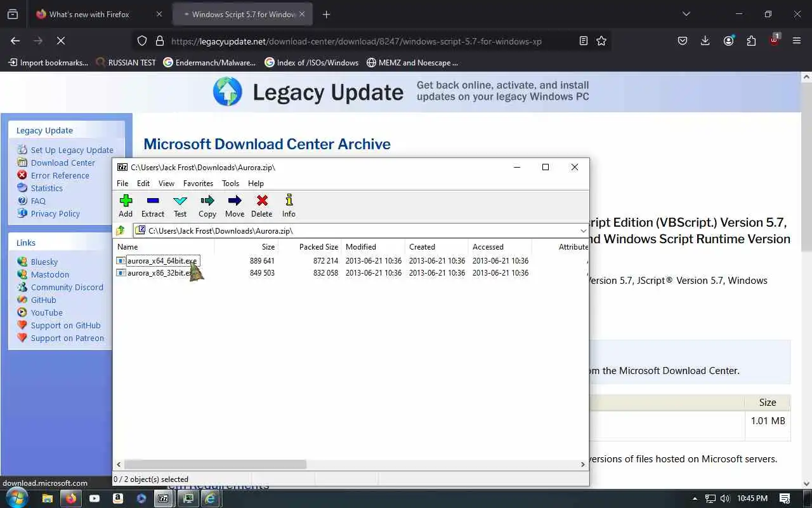Open the Info toolbar icon

click(x=289, y=206)
